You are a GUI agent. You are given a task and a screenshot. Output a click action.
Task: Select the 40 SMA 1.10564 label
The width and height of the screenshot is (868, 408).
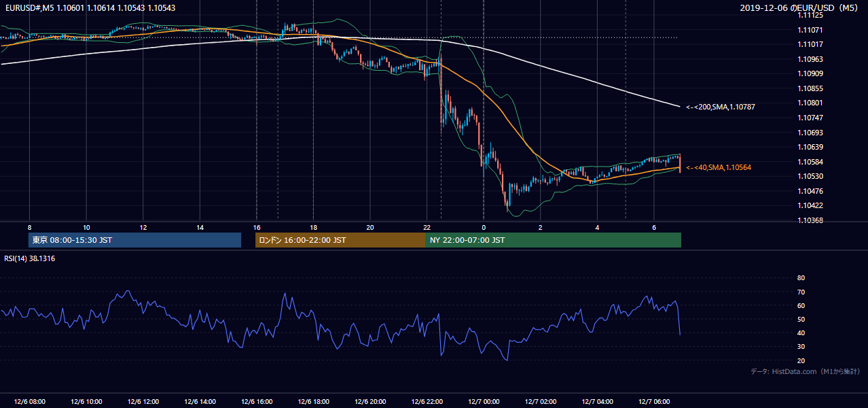tap(719, 167)
